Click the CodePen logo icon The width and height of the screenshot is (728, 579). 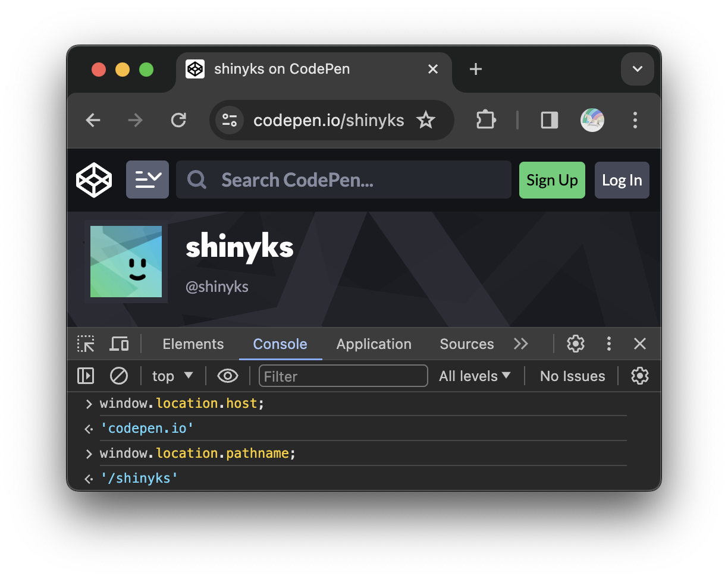[94, 180]
